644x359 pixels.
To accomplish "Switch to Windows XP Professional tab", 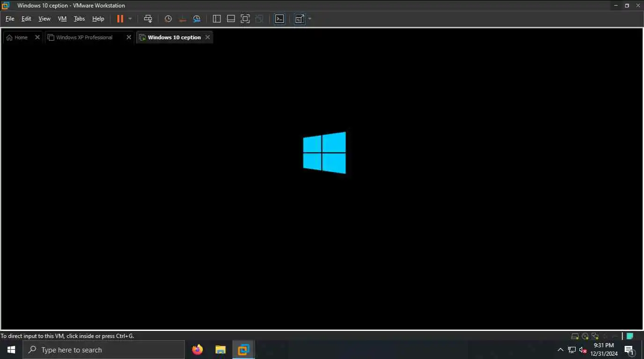I will pyautogui.click(x=84, y=37).
